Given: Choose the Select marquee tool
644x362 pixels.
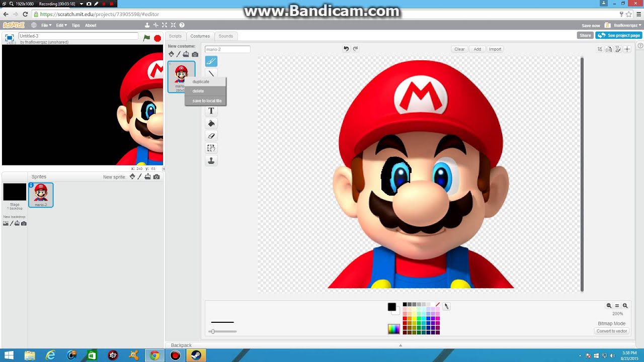Looking at the screenshot, I should [211, 148].
